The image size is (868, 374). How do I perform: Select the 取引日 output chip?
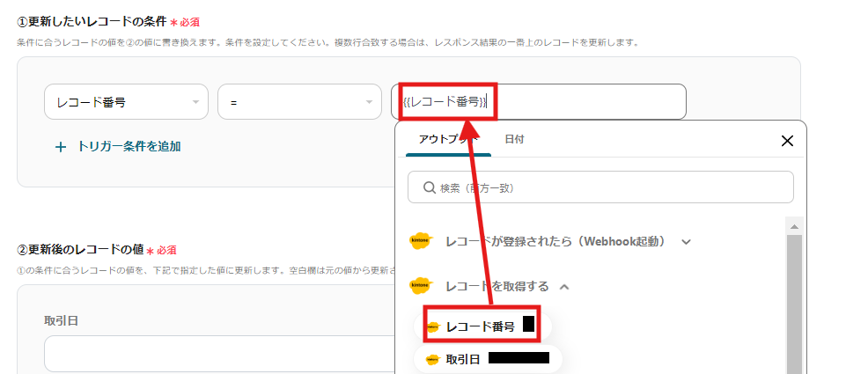tap(489, 359)
